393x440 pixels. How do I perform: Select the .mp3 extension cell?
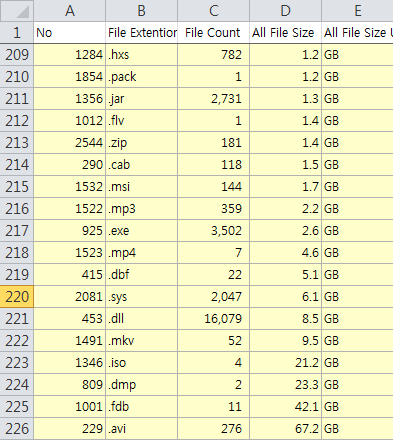pos(141,208)
